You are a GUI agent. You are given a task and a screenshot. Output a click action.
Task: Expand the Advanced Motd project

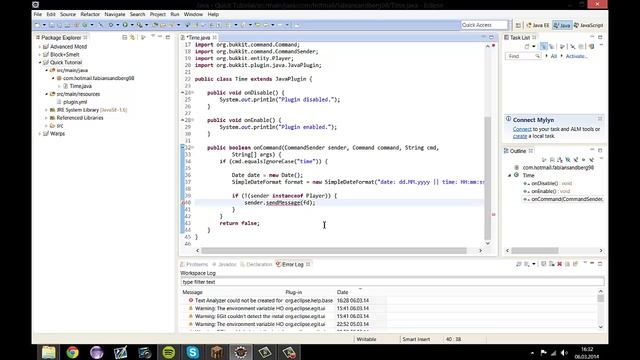[x=40, y=47]
